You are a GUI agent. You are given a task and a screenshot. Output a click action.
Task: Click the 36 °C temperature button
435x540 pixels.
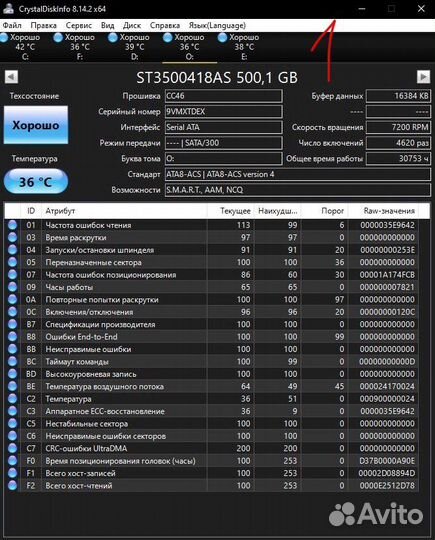36,181
